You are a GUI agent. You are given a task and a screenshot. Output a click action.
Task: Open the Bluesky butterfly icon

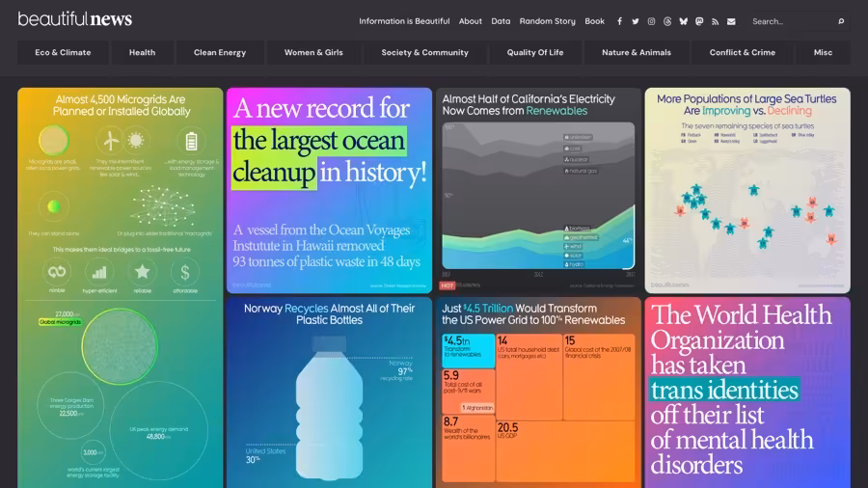(x=683, y=21)
